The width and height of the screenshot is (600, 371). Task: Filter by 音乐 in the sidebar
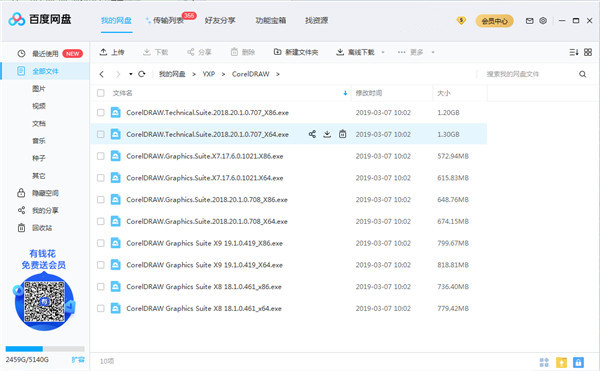click(x=39, y=141)
